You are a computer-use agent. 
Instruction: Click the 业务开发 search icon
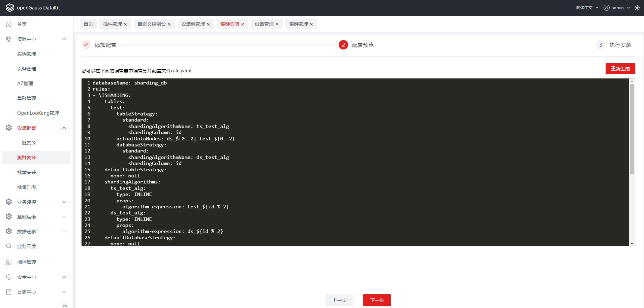[9, 246]
